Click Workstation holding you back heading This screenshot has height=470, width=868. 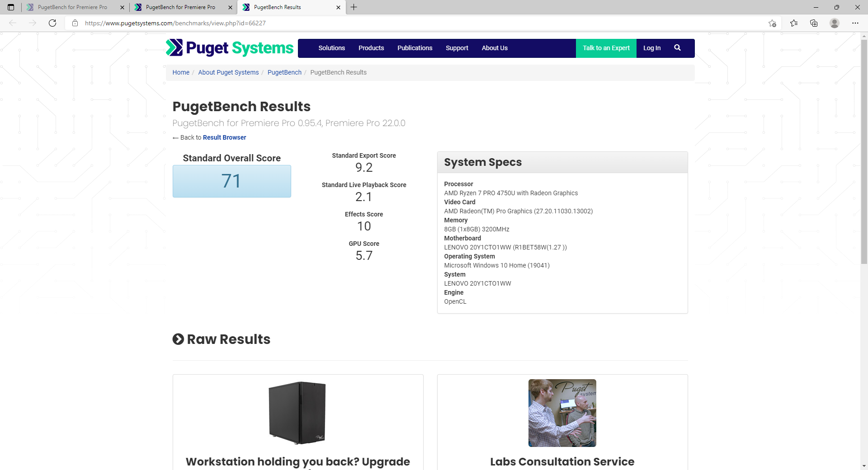click(298, 462)
